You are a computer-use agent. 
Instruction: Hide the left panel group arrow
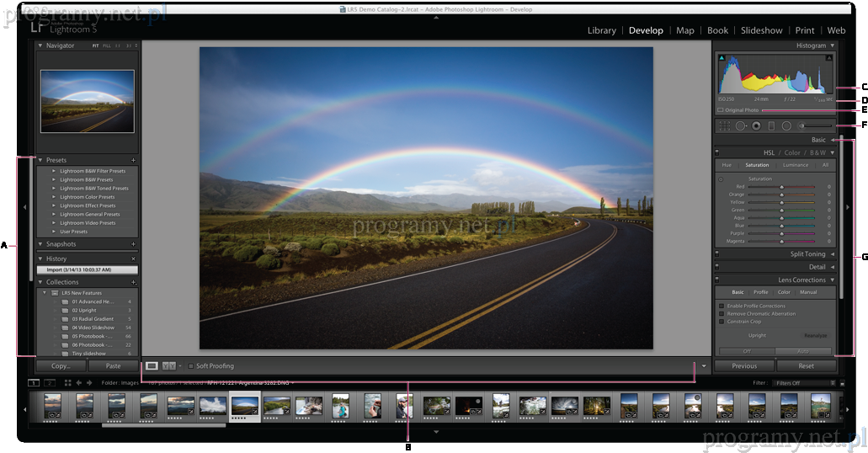coord(24,207)
